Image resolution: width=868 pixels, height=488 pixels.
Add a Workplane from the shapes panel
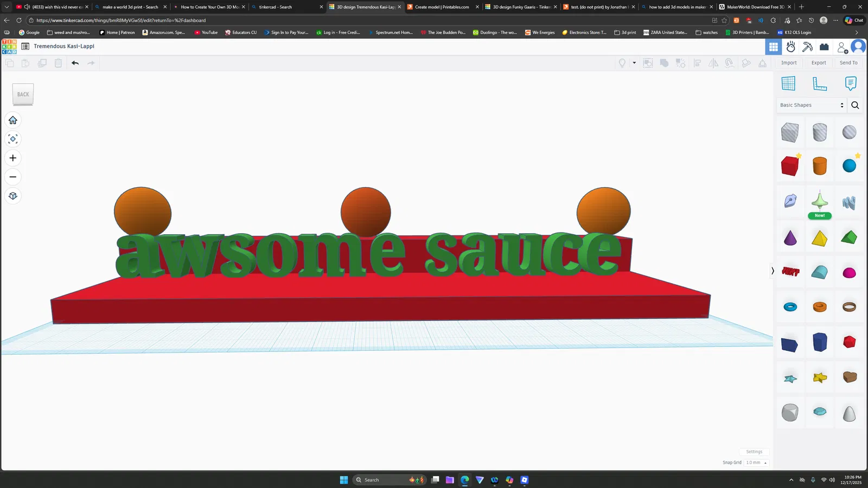coord(788,84)
